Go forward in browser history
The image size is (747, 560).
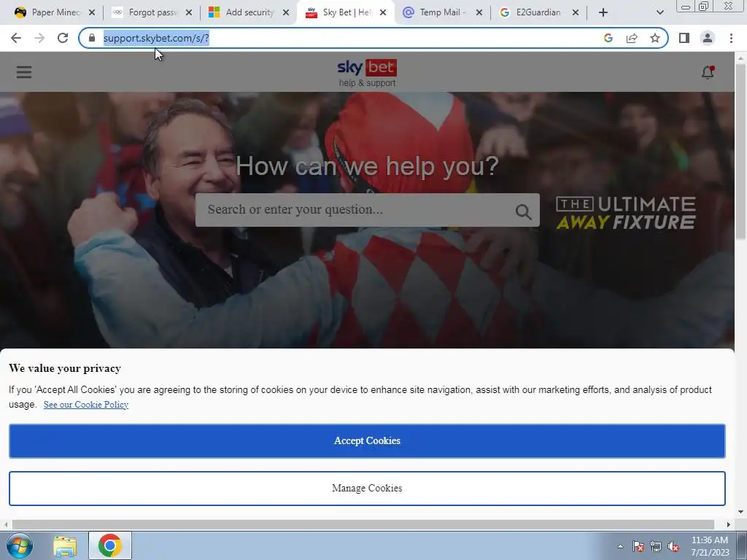pos(39,38)
